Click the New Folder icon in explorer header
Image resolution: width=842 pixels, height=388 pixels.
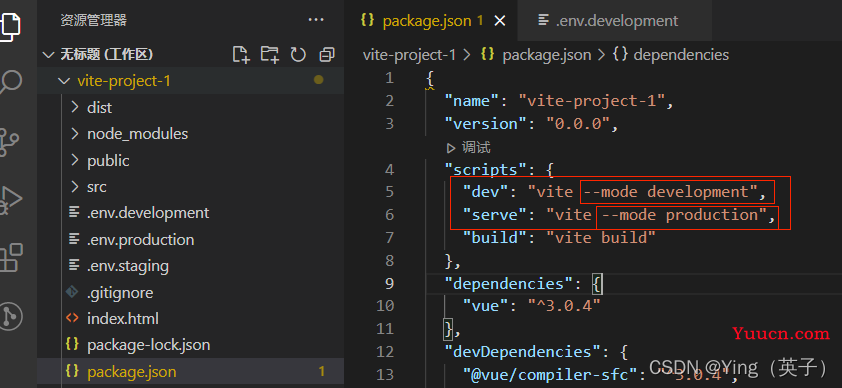coord(270,54)
